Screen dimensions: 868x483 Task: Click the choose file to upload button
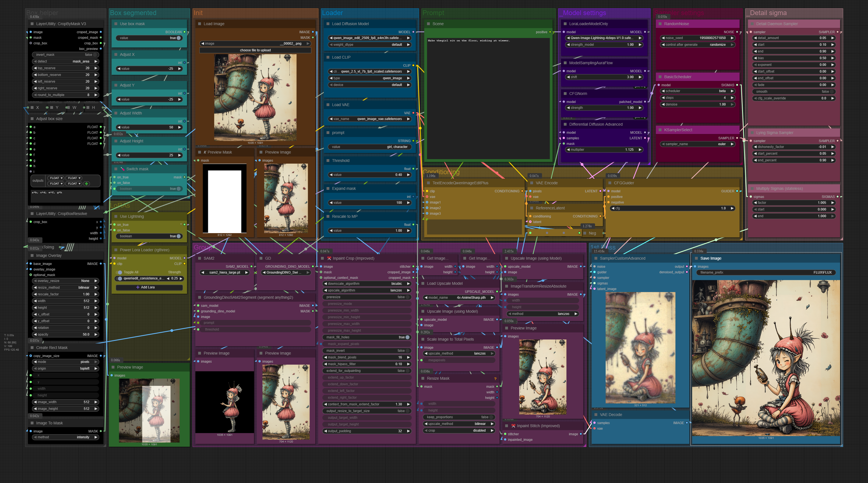[255, 50]
